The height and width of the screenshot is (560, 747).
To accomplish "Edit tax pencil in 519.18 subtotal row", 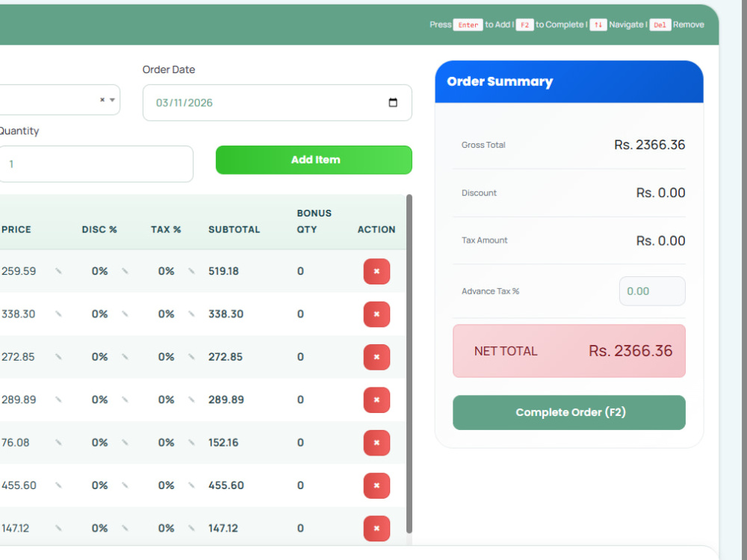I will (191, 271).
